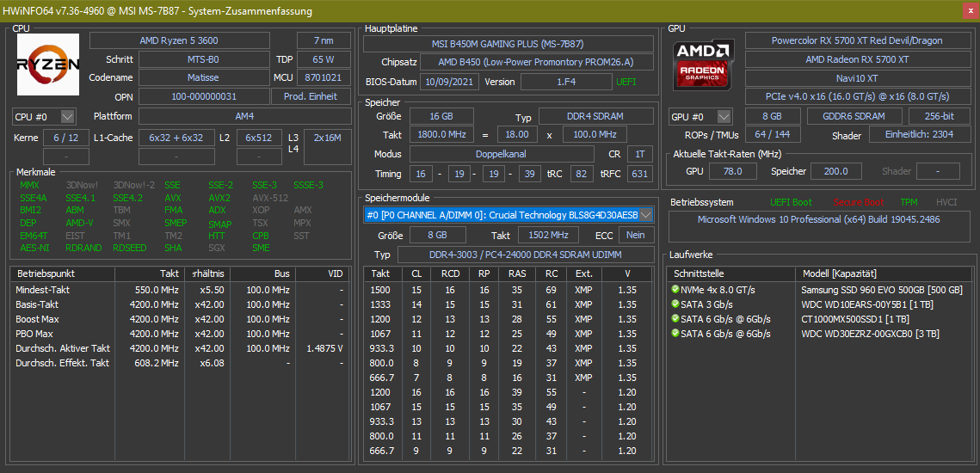Click the DDR4 SDRAM type field
Viewport: 980px width, 473px height.
595,116
